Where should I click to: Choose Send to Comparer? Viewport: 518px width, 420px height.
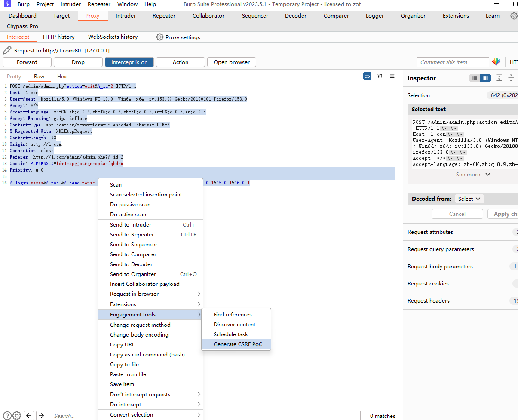point(150,254)
